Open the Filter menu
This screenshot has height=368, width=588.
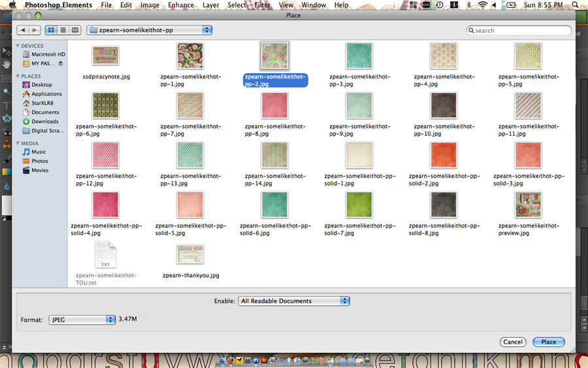coord(262,5)
